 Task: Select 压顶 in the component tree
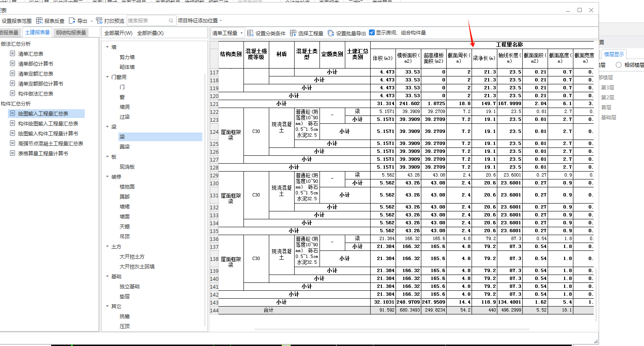[125, 326]
